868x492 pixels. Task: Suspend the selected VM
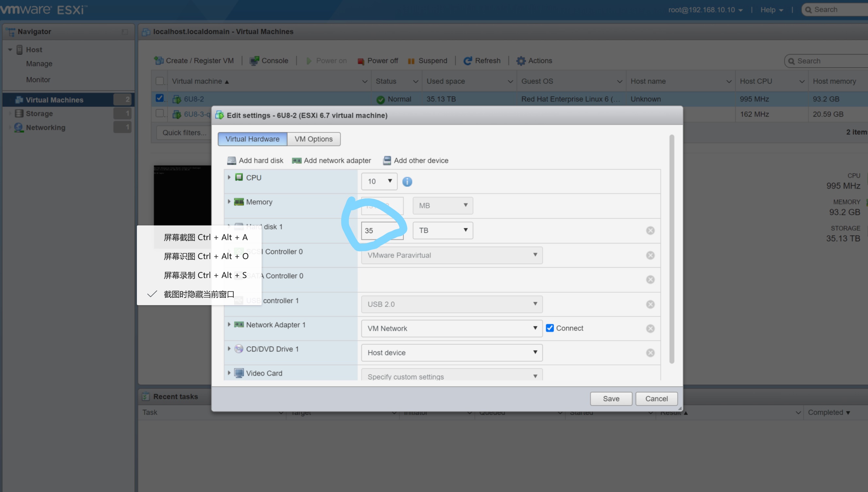[x=427, y=60]
